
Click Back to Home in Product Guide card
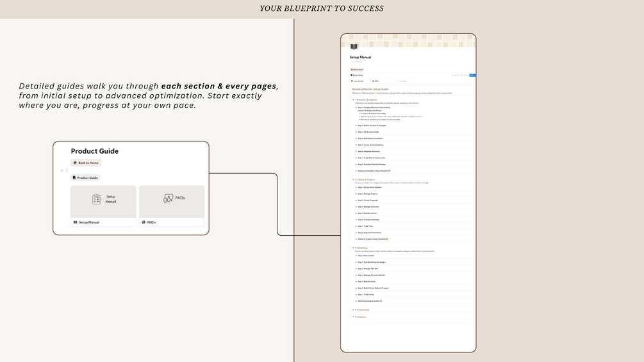(86, 163)
